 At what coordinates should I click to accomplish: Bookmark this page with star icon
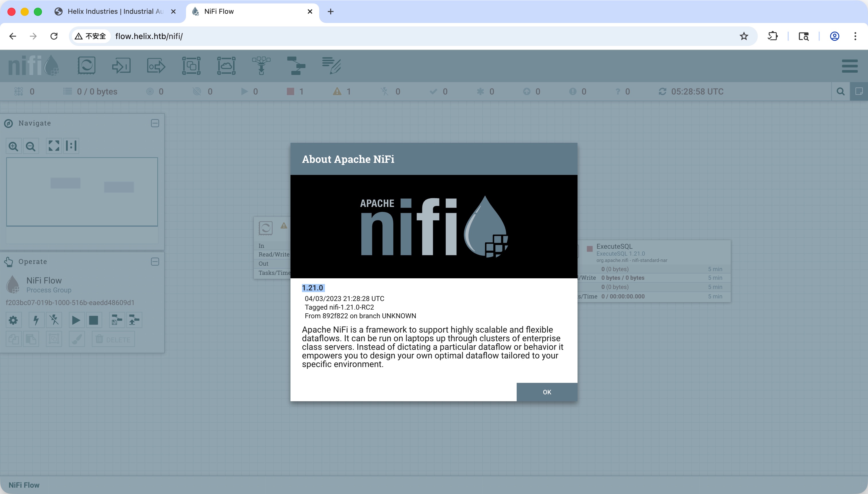[744, 36]
